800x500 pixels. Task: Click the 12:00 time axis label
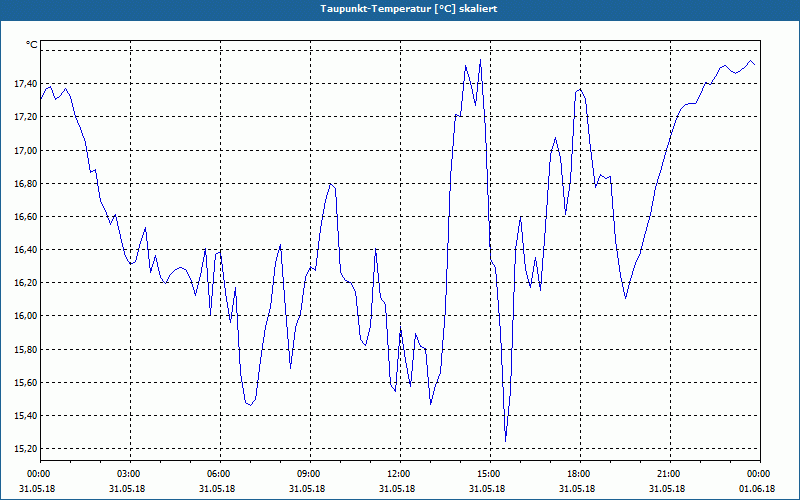click(400, 474)
